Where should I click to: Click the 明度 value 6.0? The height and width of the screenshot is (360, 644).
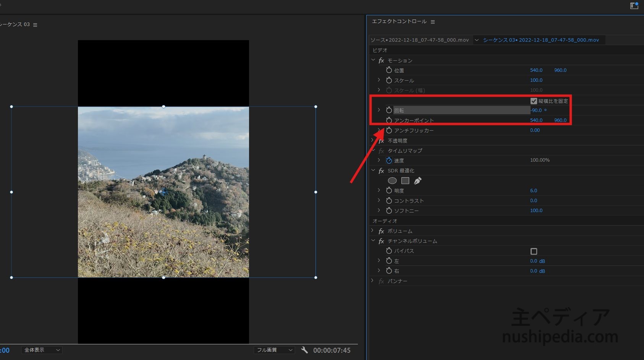[534, 191]
